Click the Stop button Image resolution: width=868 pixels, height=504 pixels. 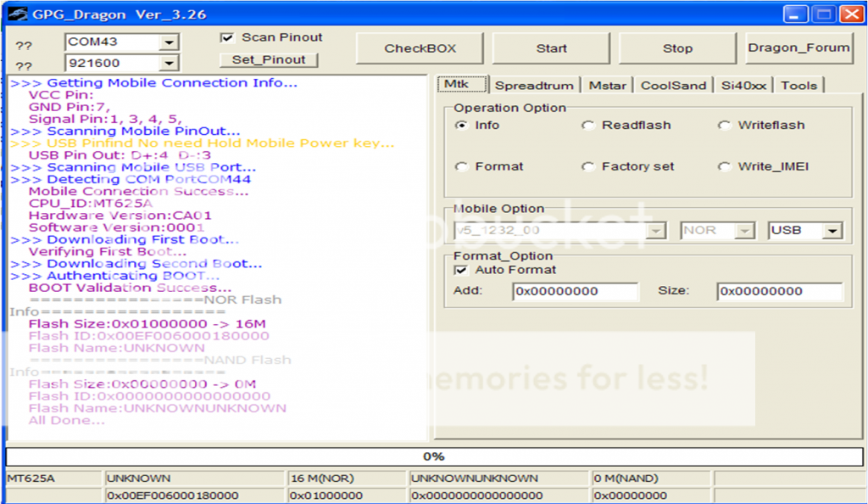pyautogui.click(x=677, y=48)
